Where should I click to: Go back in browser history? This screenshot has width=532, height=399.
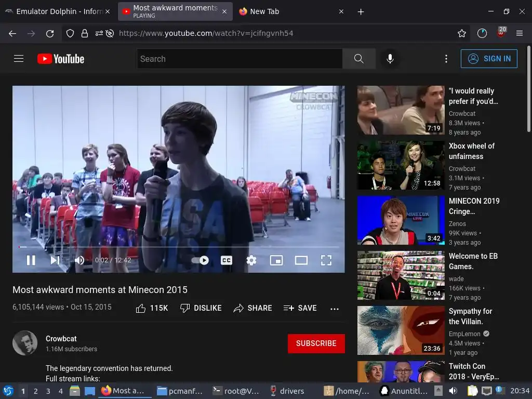coord(12,33)
